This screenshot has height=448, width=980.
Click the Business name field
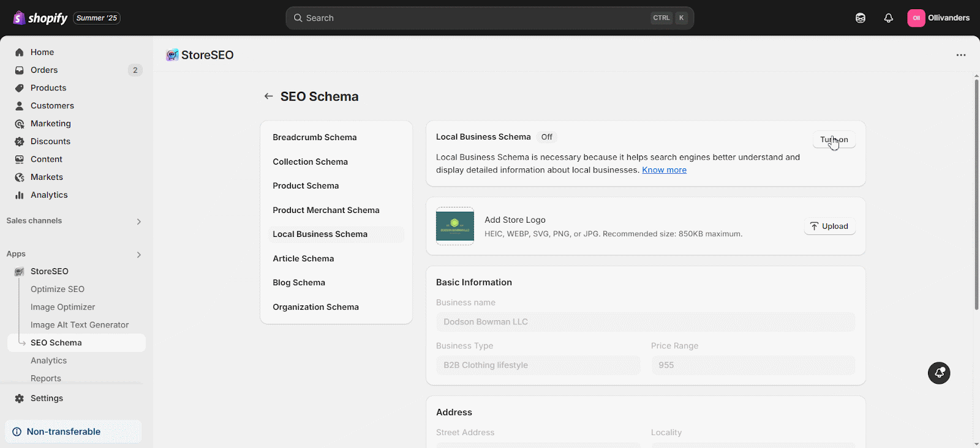point(646,322)
